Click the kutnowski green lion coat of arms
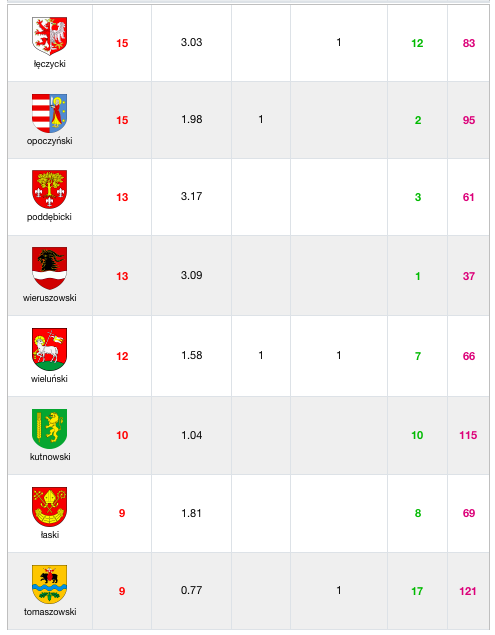Screen dimensions: 495x635 [x=49, y=429]
